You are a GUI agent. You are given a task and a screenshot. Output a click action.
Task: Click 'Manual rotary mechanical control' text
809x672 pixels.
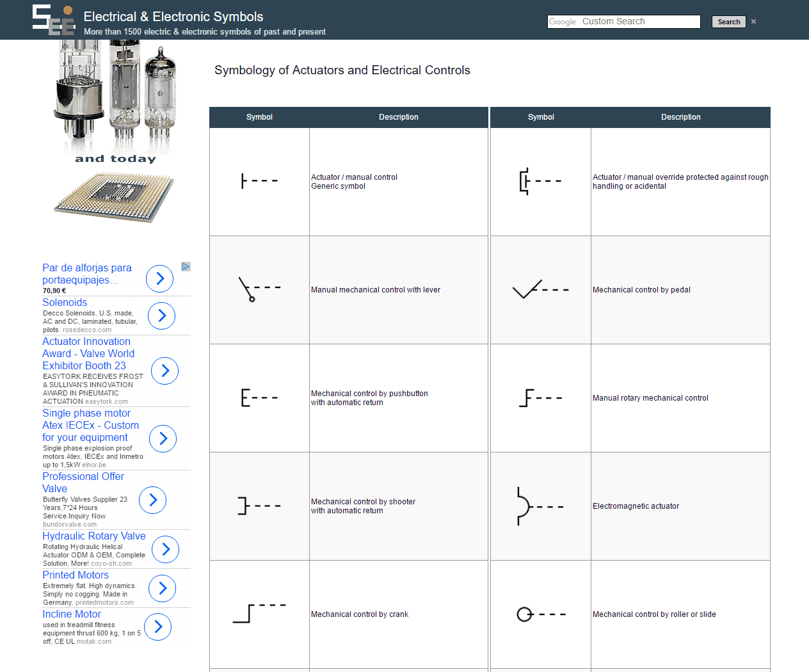tap(650, 398)
